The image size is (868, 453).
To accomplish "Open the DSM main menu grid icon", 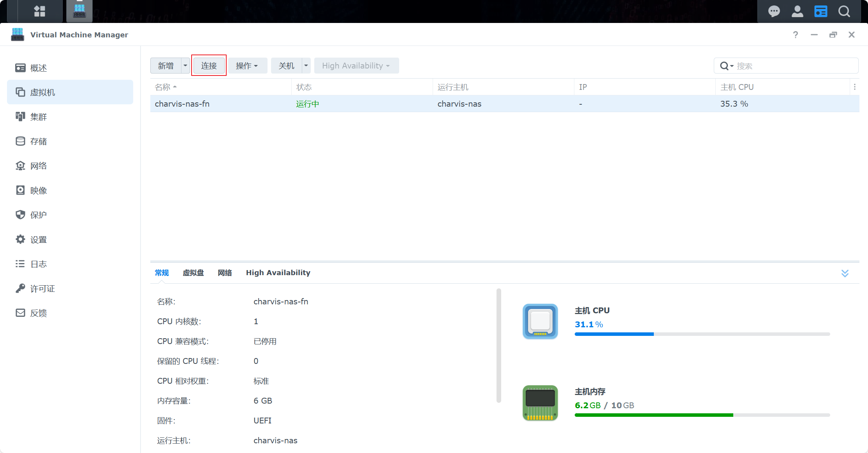I will tap(40, 11).
